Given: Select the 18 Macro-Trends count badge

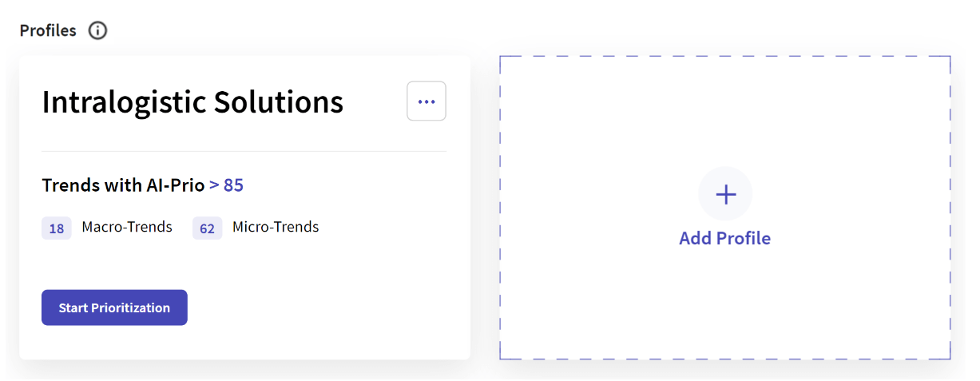Looking at the screenshot, I should tap(57, 228).
